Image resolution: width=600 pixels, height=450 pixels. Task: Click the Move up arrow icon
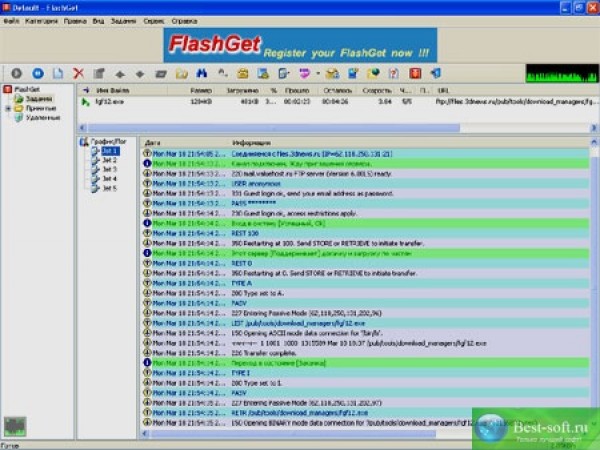[x=120, y=74]
